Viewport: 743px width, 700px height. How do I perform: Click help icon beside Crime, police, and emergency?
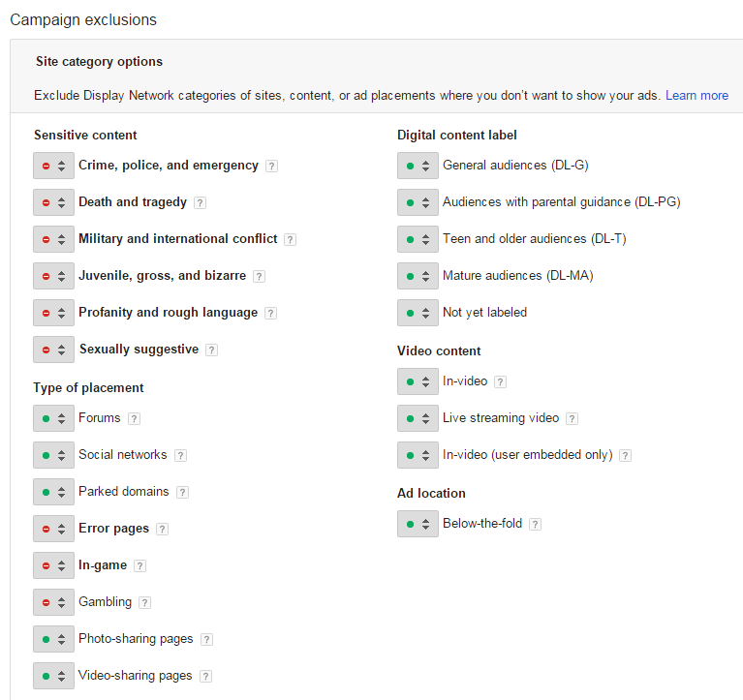tap(272, 166)
